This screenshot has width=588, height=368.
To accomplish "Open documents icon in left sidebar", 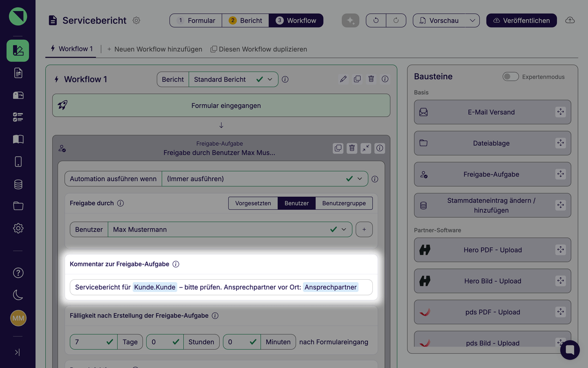I will (18, 73).
